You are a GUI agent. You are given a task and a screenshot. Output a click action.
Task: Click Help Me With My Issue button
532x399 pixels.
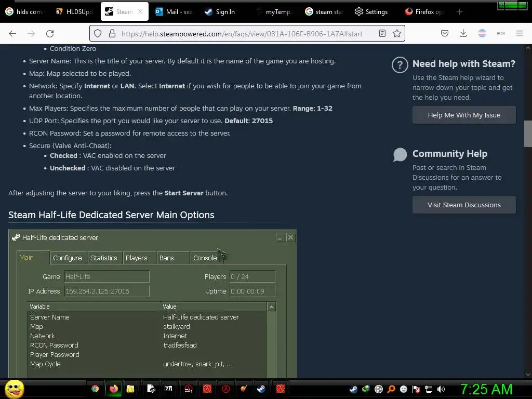(464, 115)
